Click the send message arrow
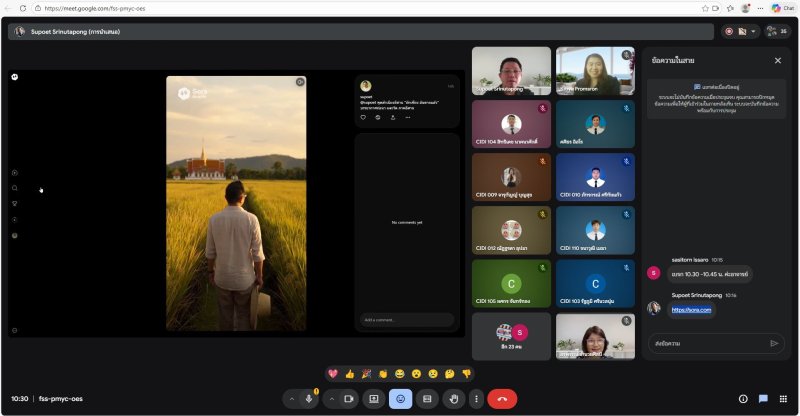Viewport: 800px width, 416px height. 774,343
